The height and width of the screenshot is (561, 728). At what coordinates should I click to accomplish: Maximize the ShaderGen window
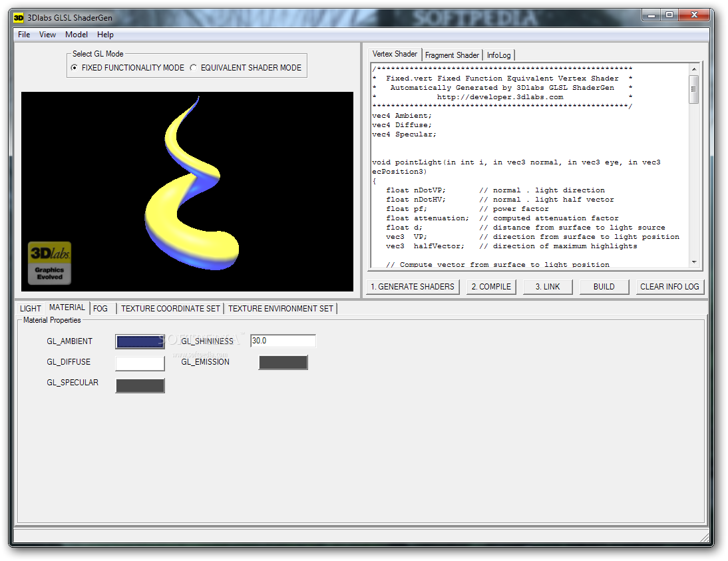669,15
